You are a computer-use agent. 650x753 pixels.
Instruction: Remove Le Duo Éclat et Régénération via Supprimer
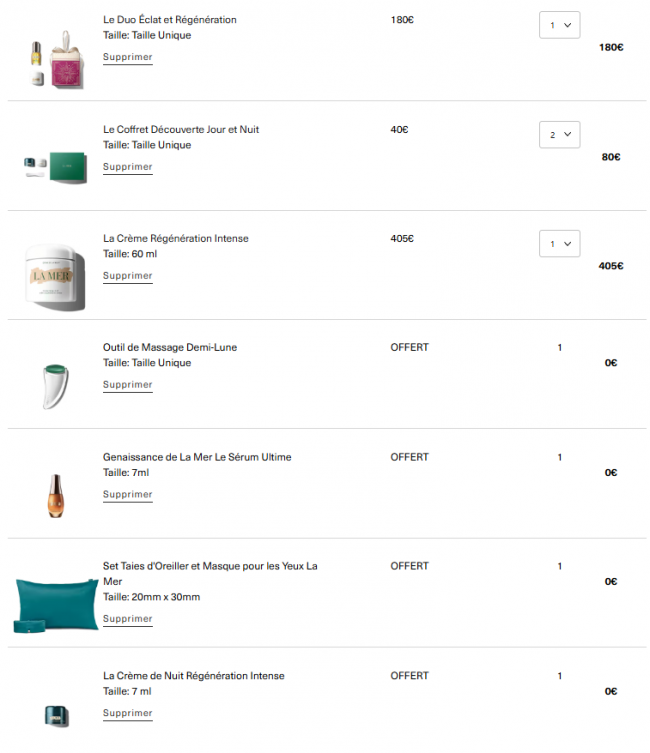[x=128, y=57]
